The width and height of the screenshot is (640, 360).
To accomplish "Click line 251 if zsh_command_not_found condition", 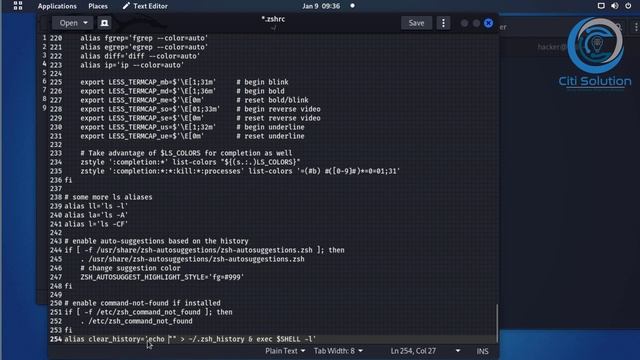I will [148, 312].
